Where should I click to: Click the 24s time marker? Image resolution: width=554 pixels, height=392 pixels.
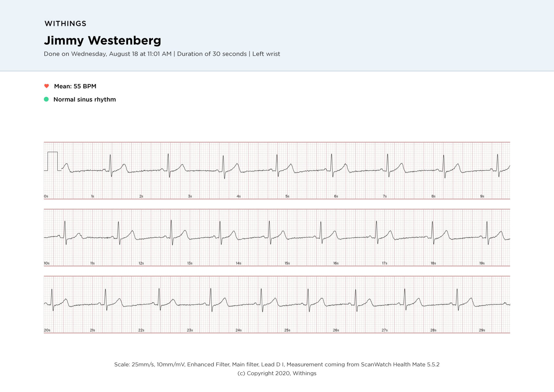pyautogui.click(x=238, y=330)
